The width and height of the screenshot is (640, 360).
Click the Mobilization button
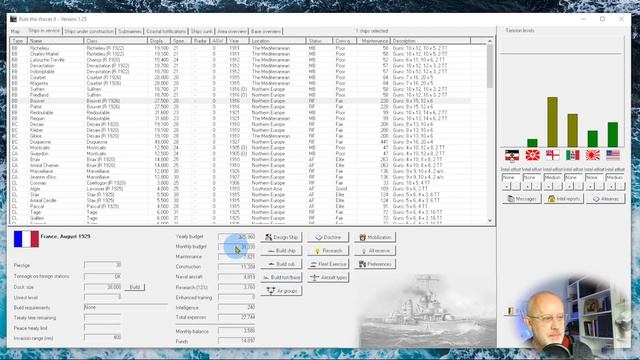[x=375, y=237]
